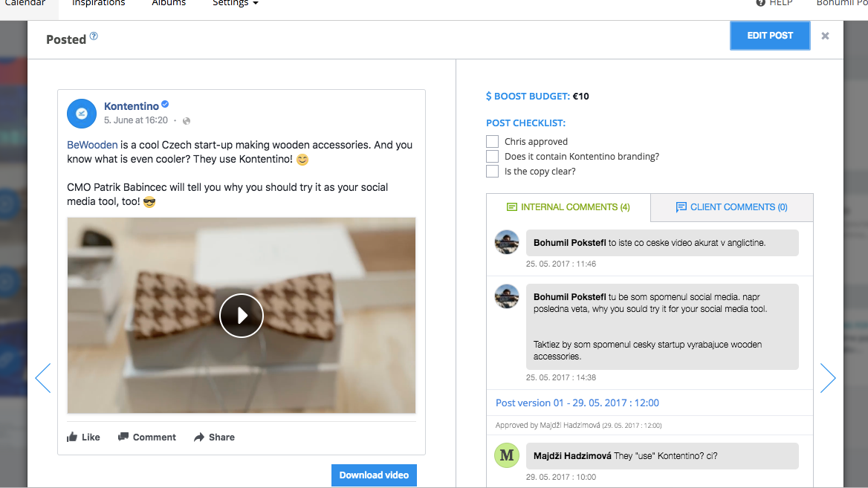Close the post detail dialog
Image resolution: width=868 pixels, height=488 pixels.
click(825, 36)
